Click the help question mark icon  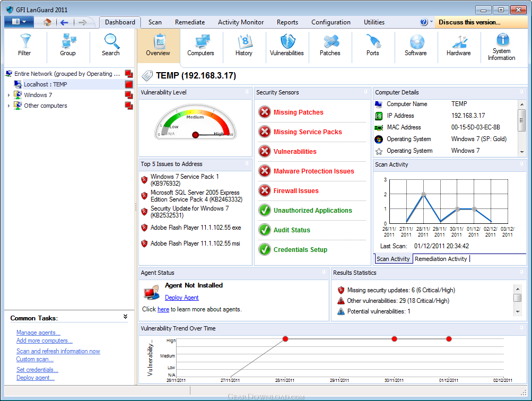pyautogui.click(x=424, y=22)
